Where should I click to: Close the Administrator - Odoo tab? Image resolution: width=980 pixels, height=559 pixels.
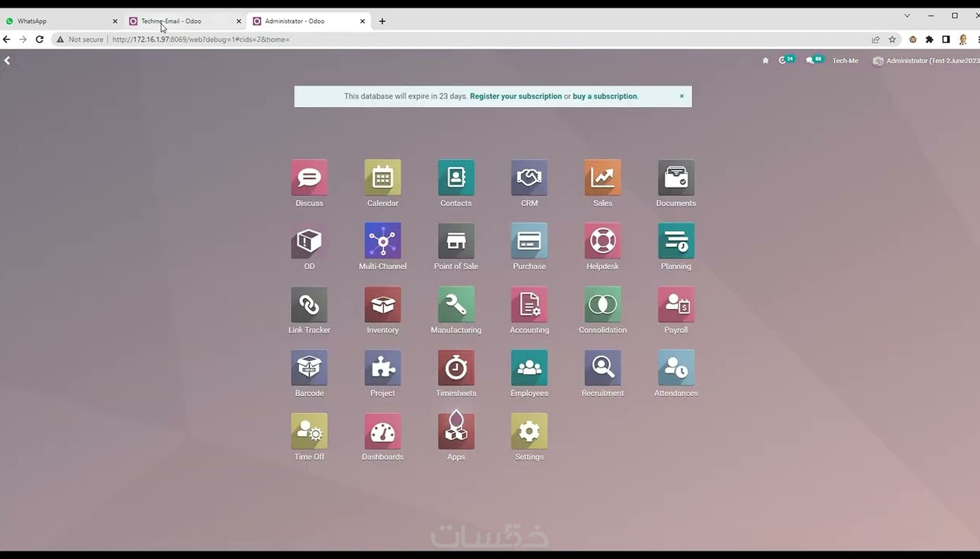tap(363, 21)
